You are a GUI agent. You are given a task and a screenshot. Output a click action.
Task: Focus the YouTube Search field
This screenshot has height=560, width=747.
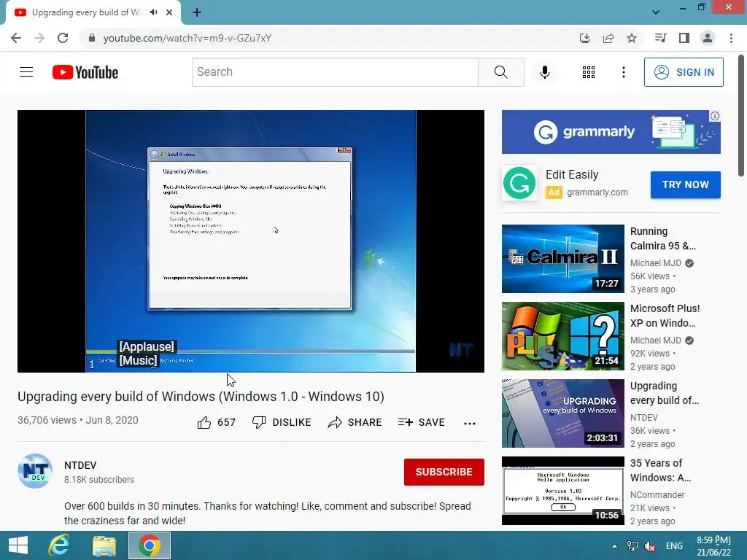(335, 72)
